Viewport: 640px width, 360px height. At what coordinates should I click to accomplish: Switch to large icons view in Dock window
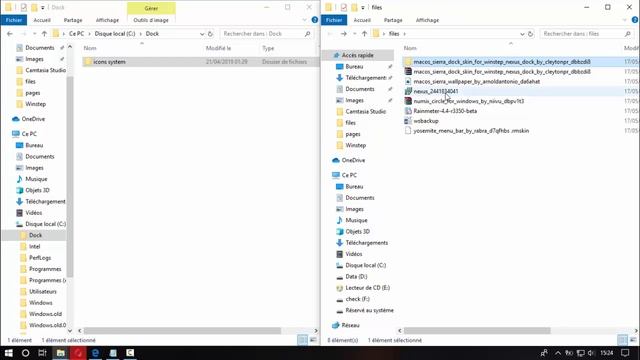313,340
